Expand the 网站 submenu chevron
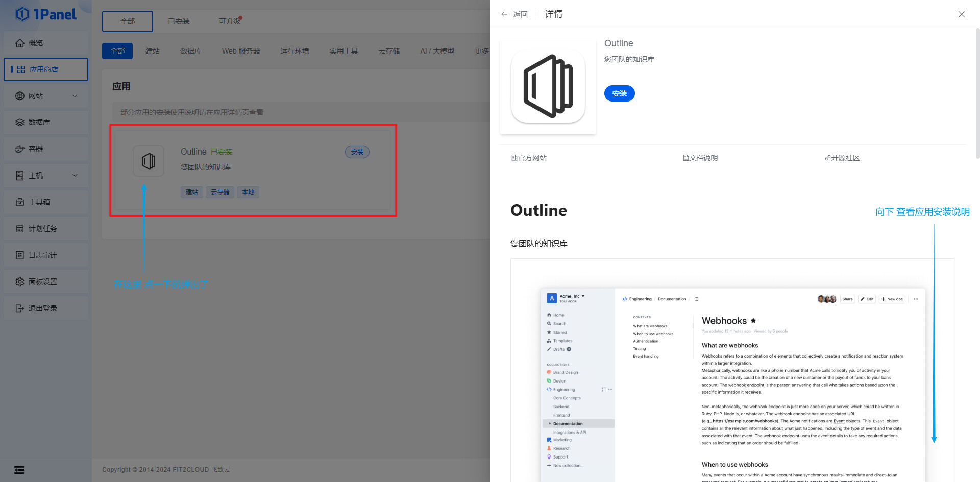This screenshot has height=482, width=980. (75, 96)
